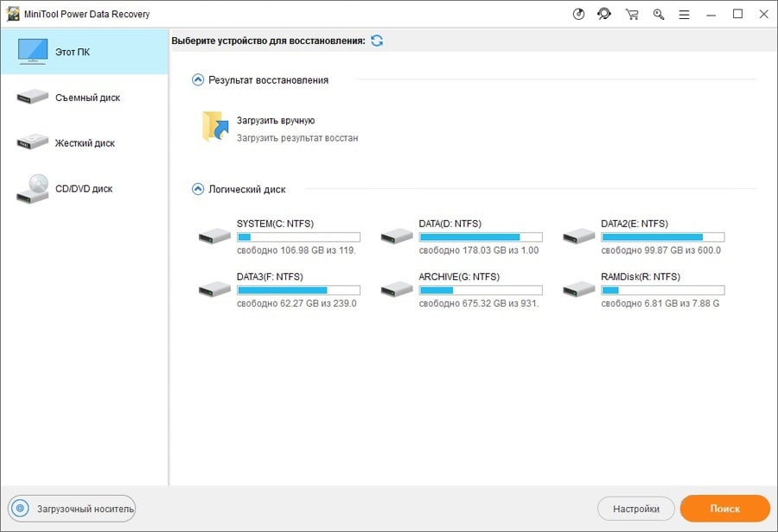This screenshot has height=532, width=778.
Task: Click text свободно 106.98 GB из 119.
Action: click(x=297, y=250)
